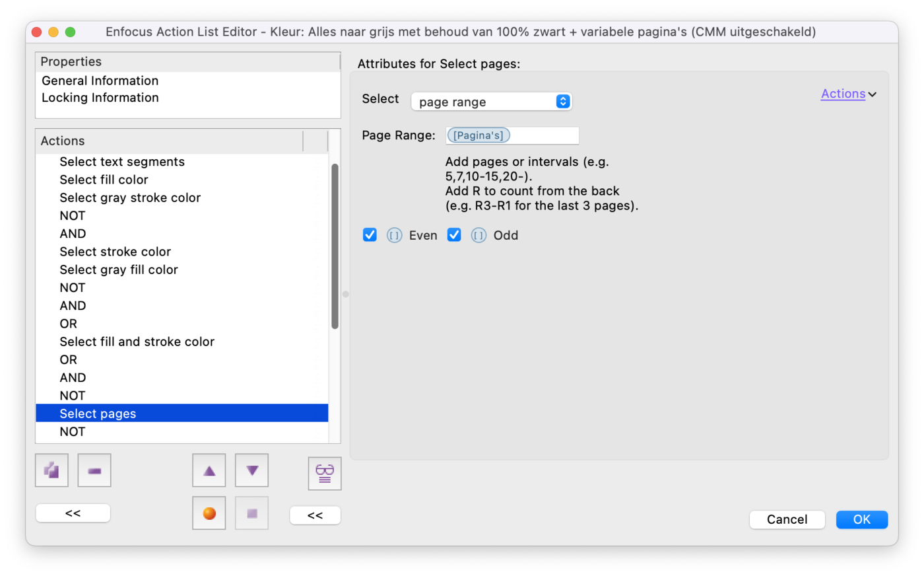This screenshot has width=924, height=576.
Task: Select NOT just above 'Select pages'
Action: [x=182, y=396]
